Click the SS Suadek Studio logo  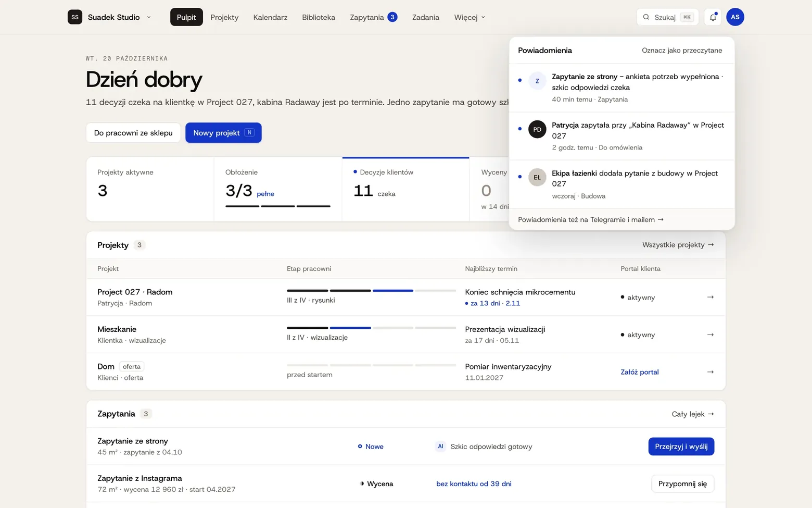pos(75,17)
